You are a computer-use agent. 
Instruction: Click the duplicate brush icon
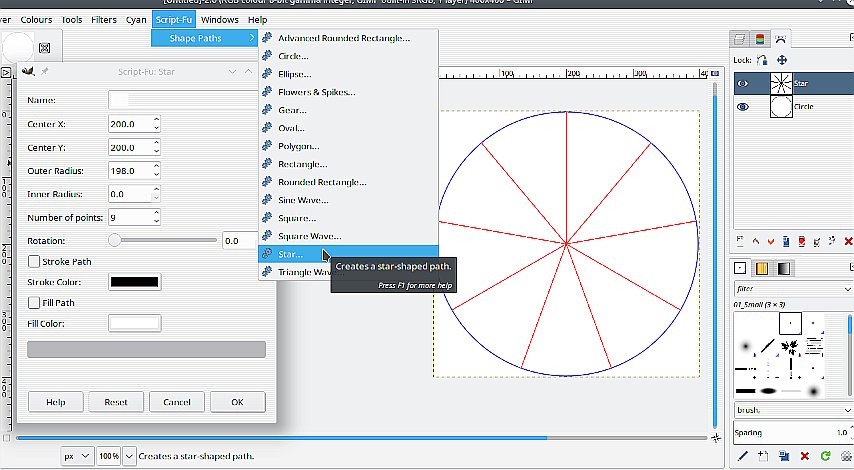[784, 456]
